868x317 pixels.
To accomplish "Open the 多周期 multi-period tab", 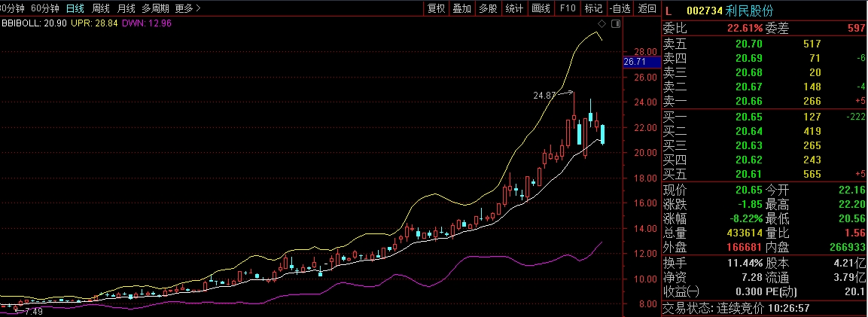I will tap(155, 8).
